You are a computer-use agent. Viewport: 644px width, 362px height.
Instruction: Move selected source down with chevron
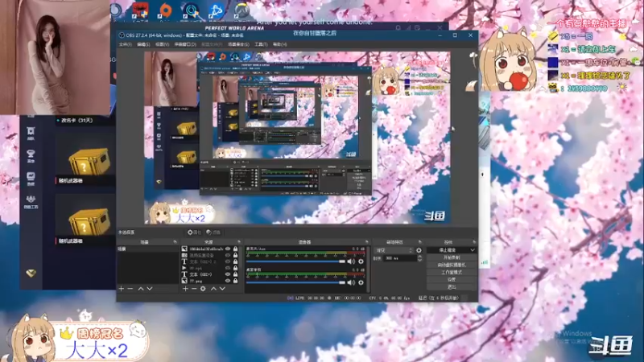coord(222,289)
